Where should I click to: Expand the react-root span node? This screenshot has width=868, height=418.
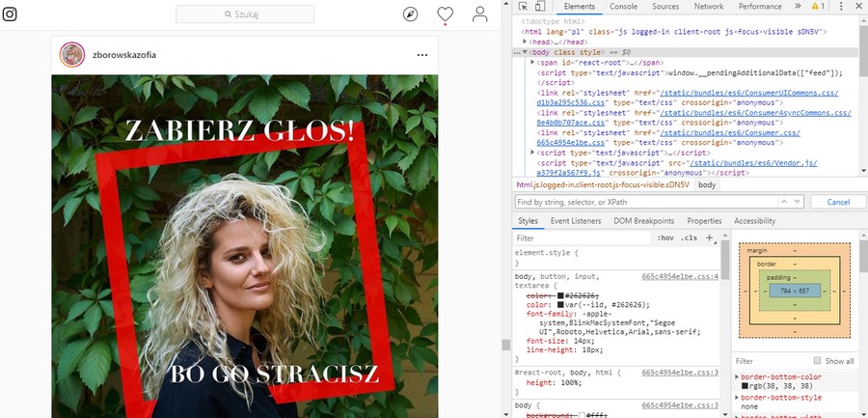click(x=532, y=62)
